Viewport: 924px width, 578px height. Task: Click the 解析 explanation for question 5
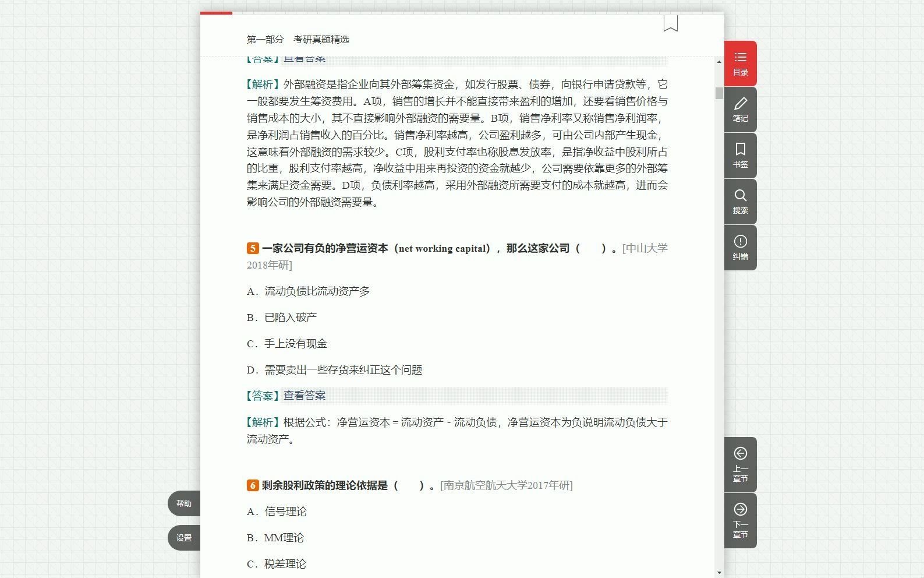(457, 431)
